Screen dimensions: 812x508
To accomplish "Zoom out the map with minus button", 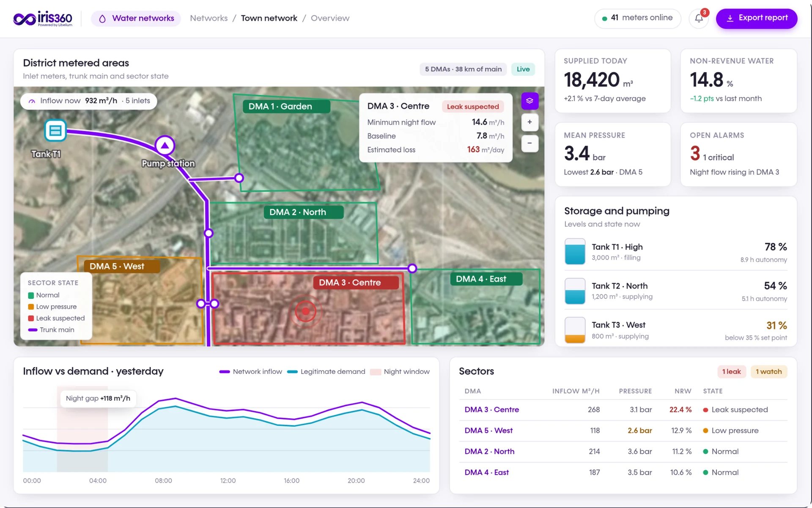I will (529, 144).
